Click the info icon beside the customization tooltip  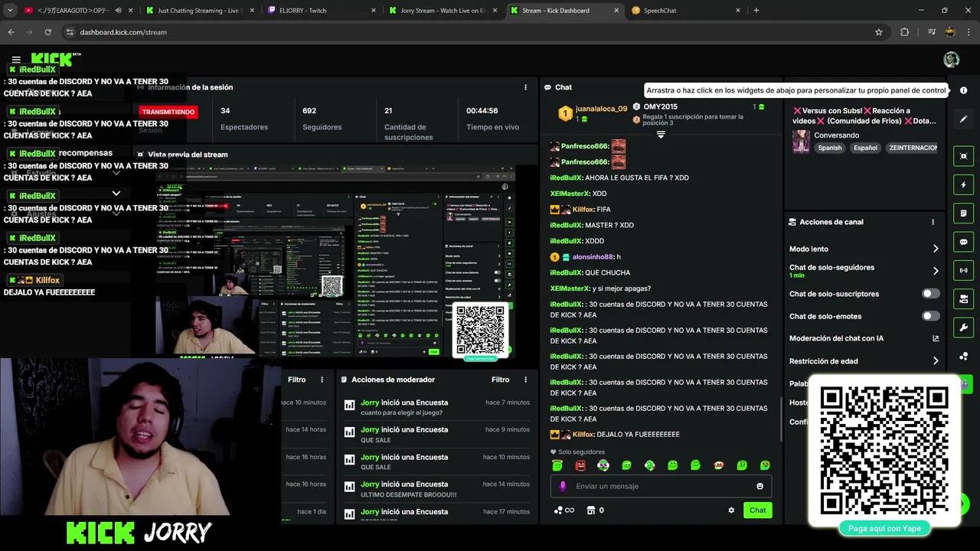tap(963, 90)
